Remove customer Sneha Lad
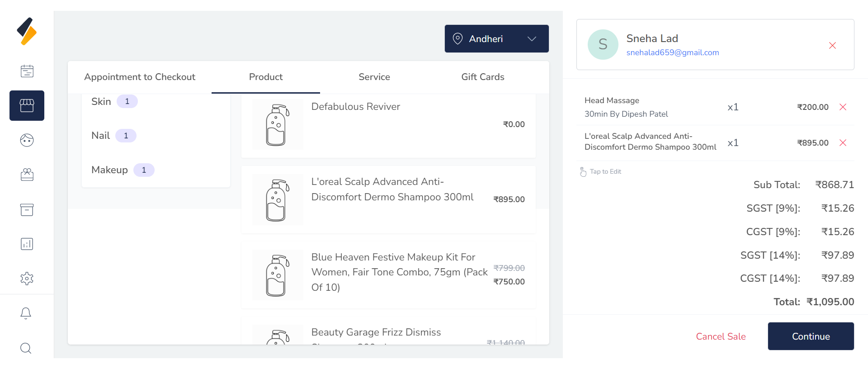The width and height of the screenshot is (868, 369). 832,45
